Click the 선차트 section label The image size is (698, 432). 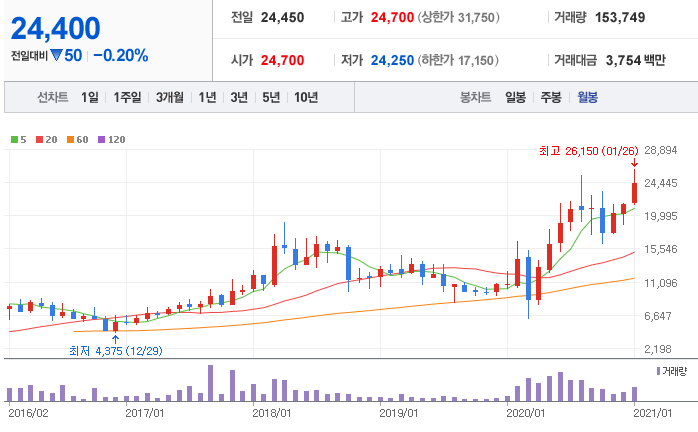click(53, 97)
